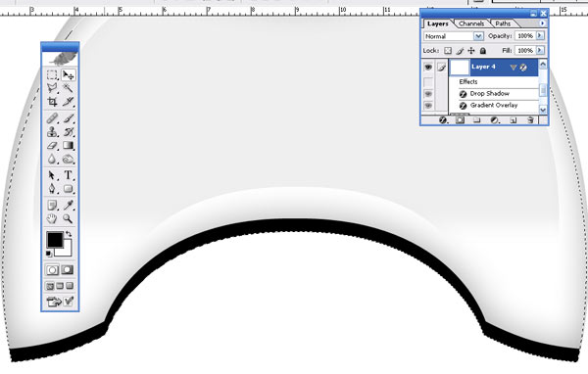Select the Brush tool

68,118
